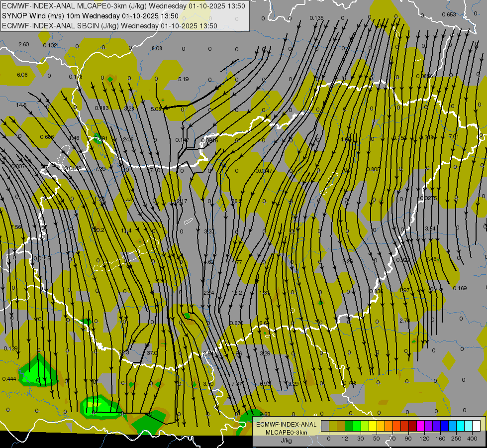Click the 'SBCIN (J/kg)' header line
The width and height of the screenshot is (487, 448).
pyautogui.click(x=109, y=26)
